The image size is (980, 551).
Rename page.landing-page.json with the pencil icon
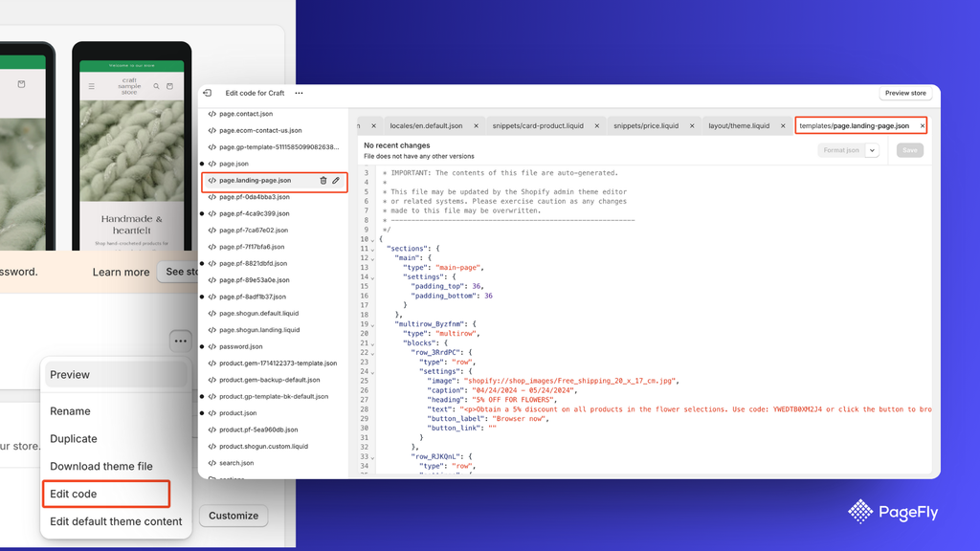[x=336, y=181]
